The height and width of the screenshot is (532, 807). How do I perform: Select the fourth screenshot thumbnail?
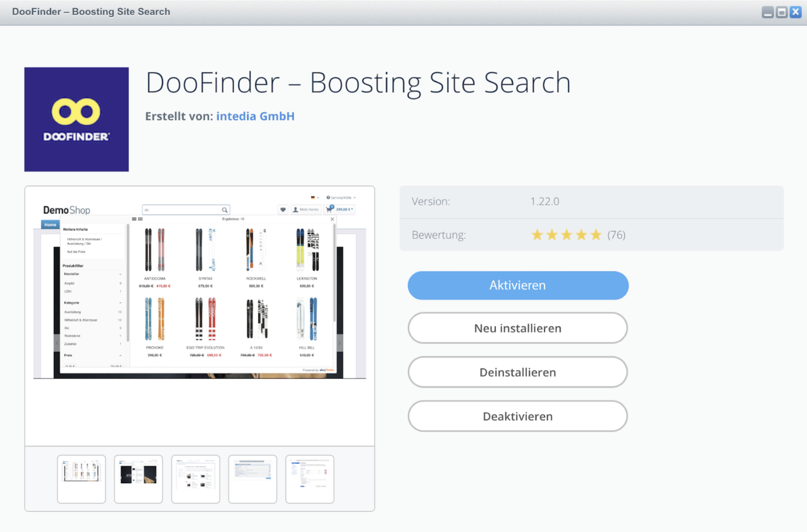252,479
